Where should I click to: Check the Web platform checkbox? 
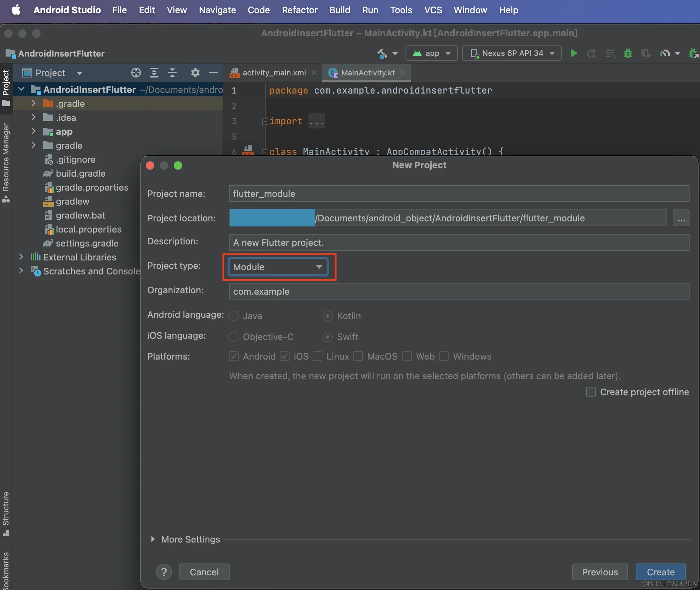pos(407,356)
